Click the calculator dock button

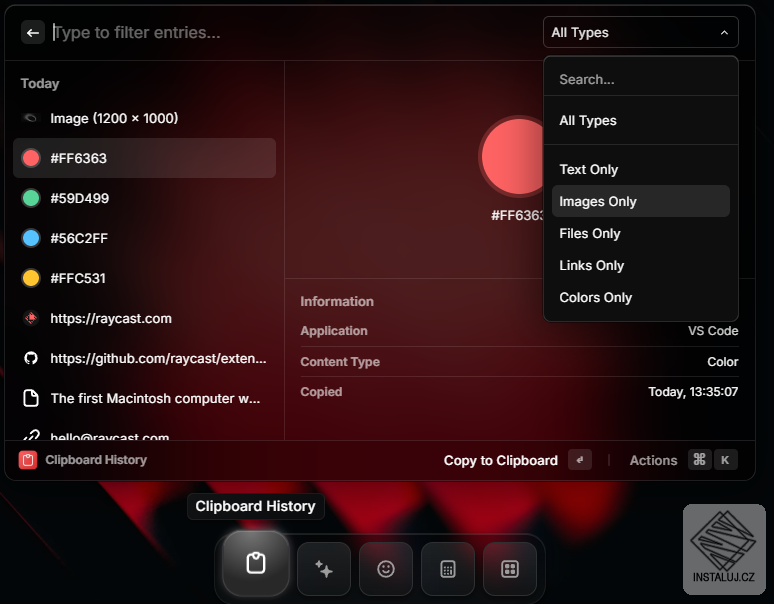[448, 569]
